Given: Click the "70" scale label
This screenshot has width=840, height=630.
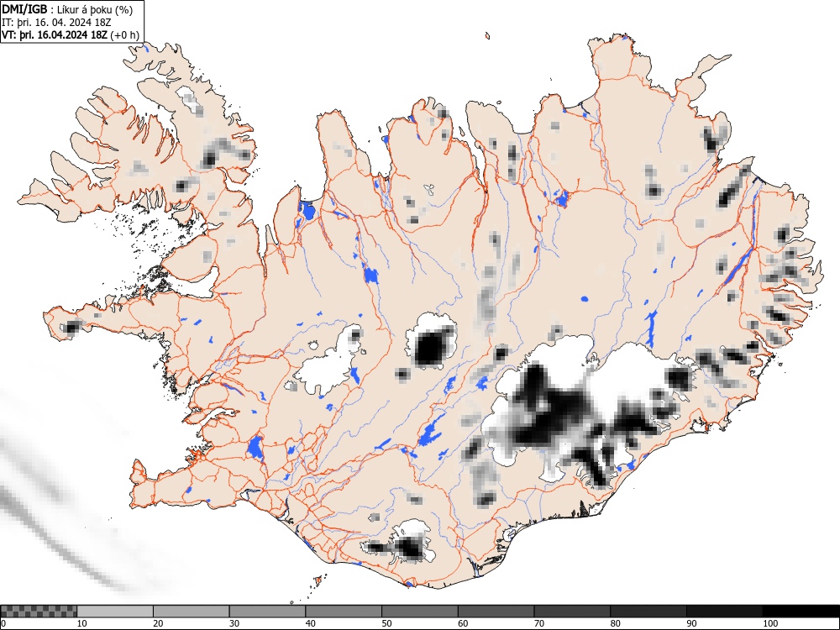Looking at the screenshot, I should point(539,623).
